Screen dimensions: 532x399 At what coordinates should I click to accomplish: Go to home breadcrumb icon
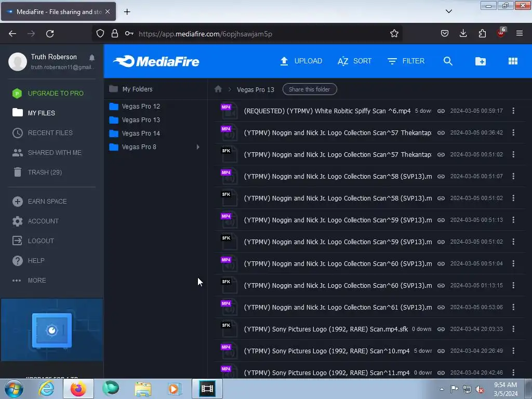pyautogui.click(x=218, y=89)
